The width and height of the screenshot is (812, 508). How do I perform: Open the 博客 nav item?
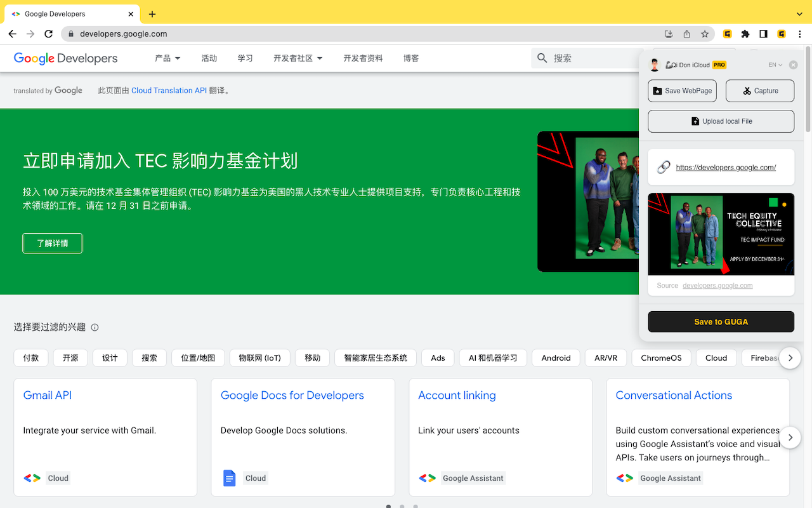click(411, 58)
